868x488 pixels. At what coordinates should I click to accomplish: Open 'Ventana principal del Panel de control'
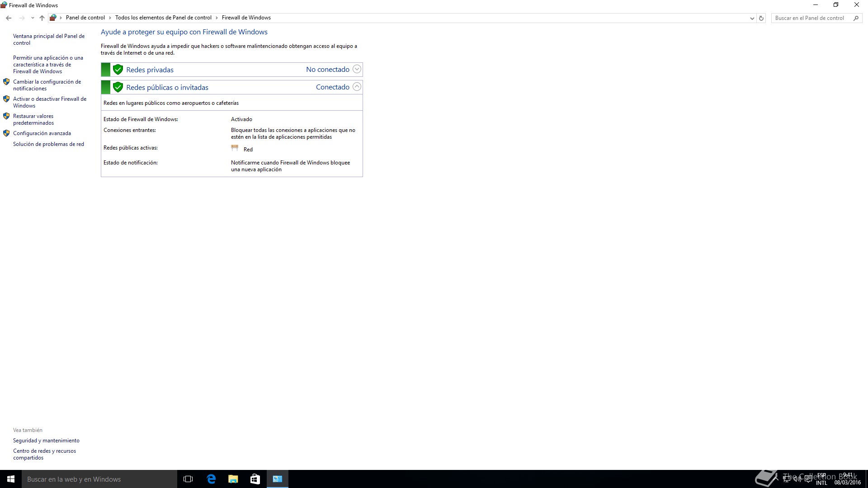(49, 39)
